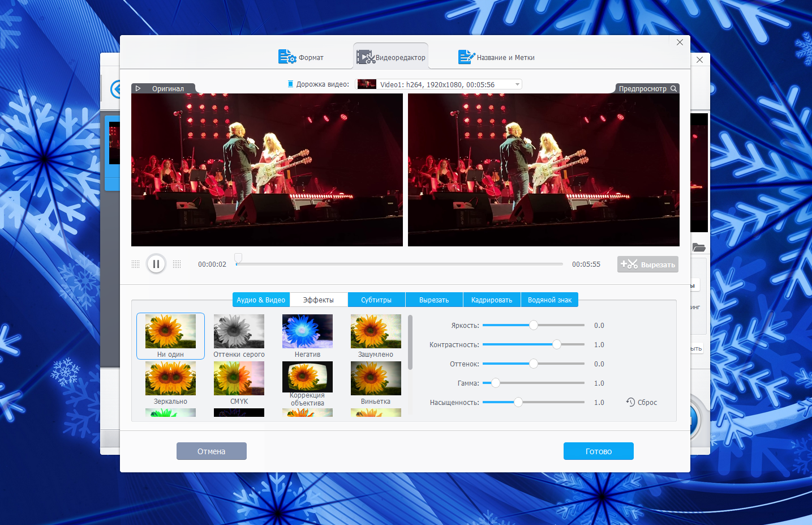Choose the Виньетка effect thumbnail
Screen dimensions: 812x525
coord(376,379)
